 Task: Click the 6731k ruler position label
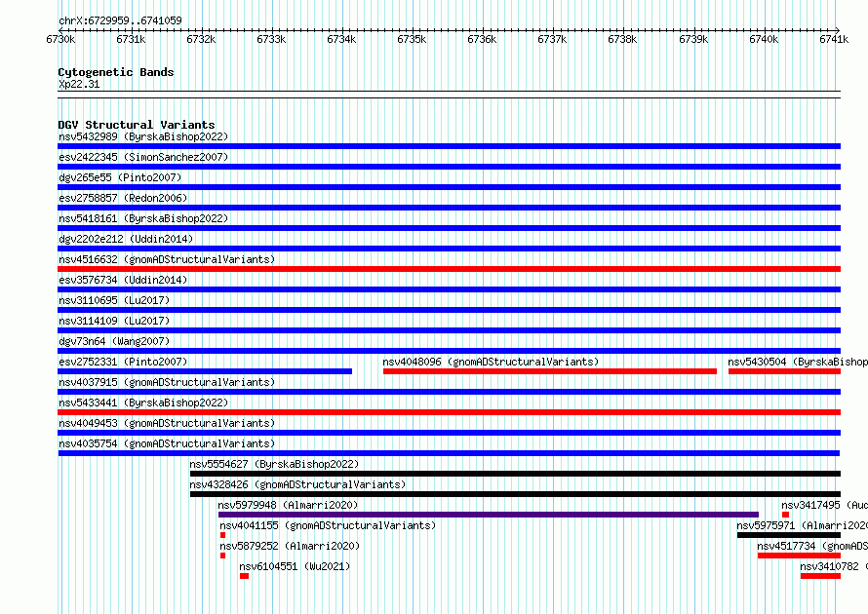[132, 39]
